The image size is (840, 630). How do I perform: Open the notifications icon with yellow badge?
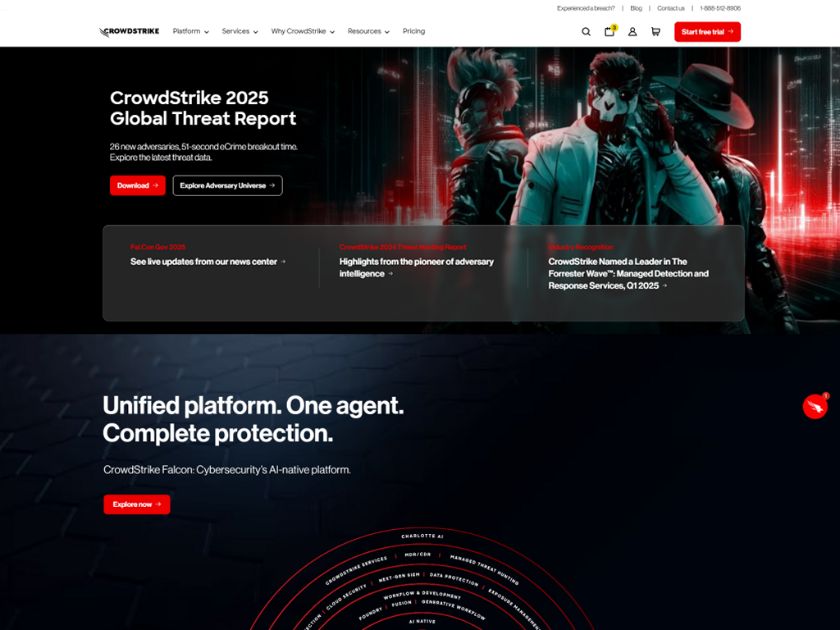[610, 31]
